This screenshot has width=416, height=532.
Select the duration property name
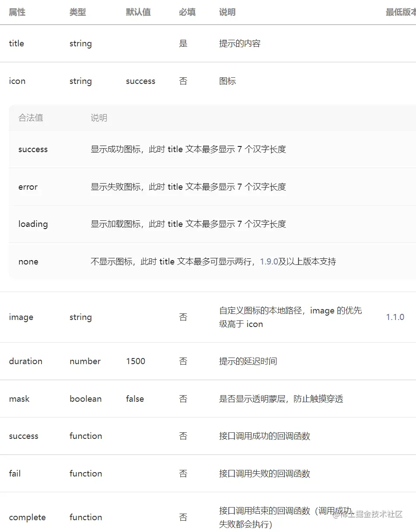click(25, 361)
